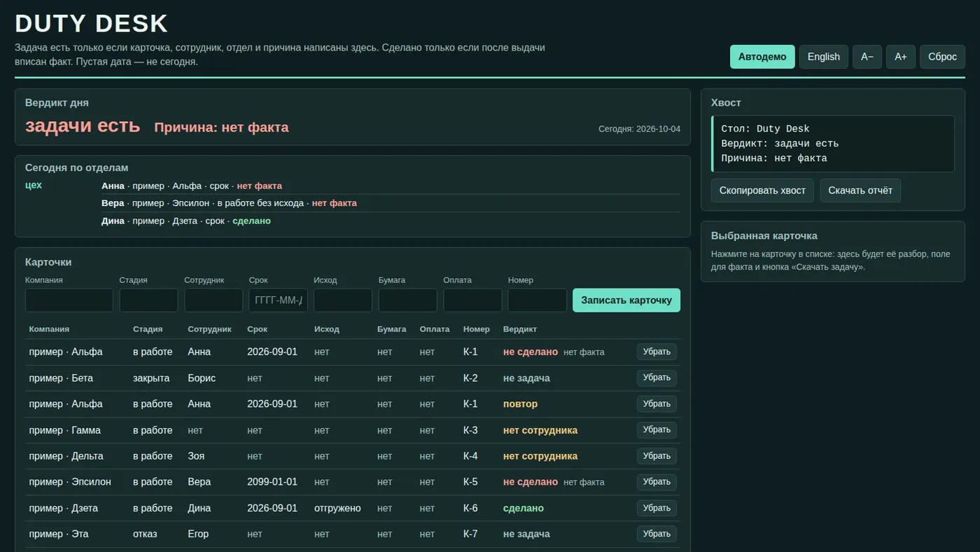Click the «цех» department label
The image size is (980, 552).
[x=34, y=186]
